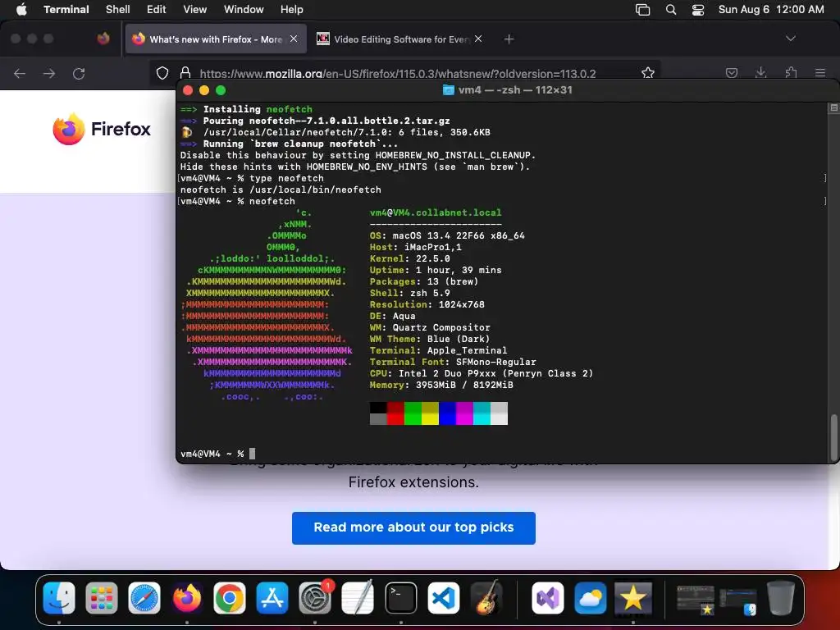Image resolution: width=840 pixels, height=630 pixels.
Task: Open Control Center in menu bar
Action: click(698, 10)
